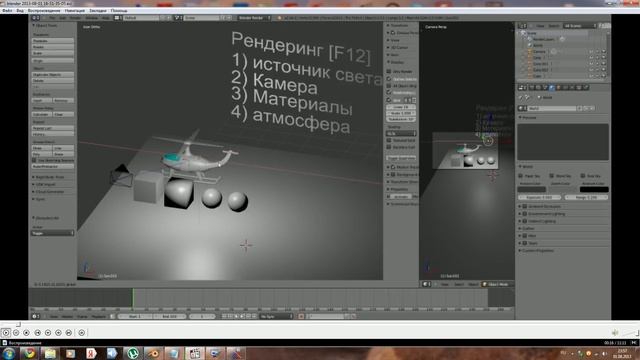Screen dimensions: 640x360
Task: Collapse the Object Tools panel
Action: [x=33, y=25]
